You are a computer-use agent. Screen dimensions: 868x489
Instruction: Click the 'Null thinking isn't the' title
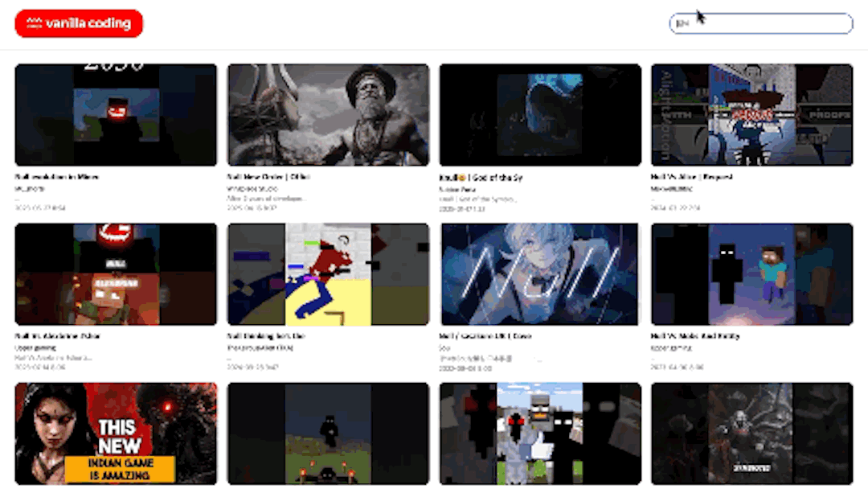266,336
